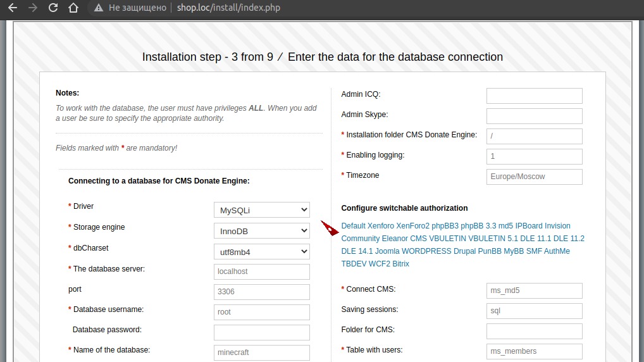Image resolution: width=644 pixels, height=362 pixels.
Task: Click the browser forward arrow
Action: [x=32, y=8]
